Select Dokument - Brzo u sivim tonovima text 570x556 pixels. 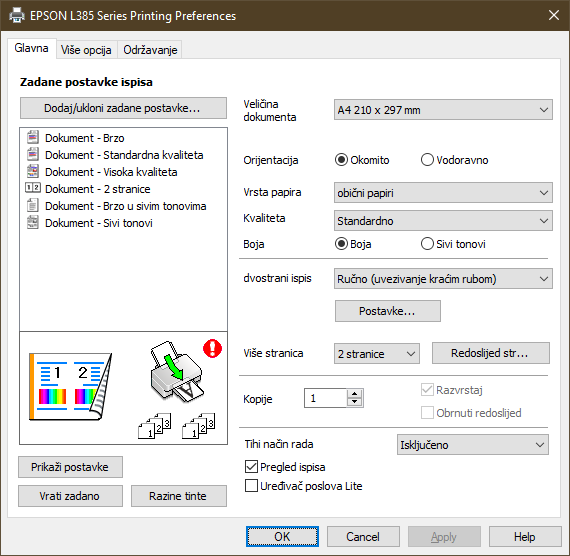(x=125, y=206)
